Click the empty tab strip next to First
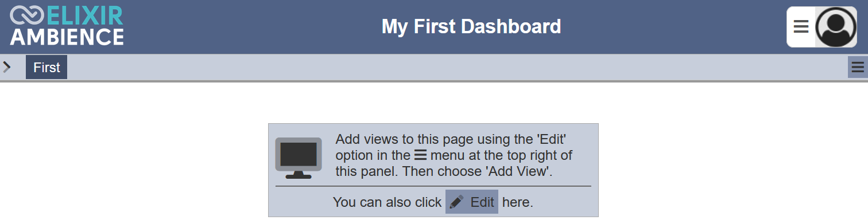The height and width of the screenshot is (220, 868). coord(457,68)
